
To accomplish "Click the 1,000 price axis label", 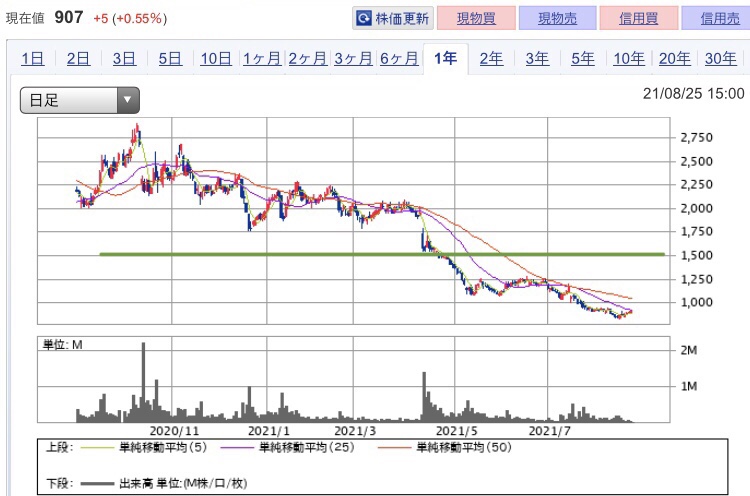I will (x=696, y=302).
